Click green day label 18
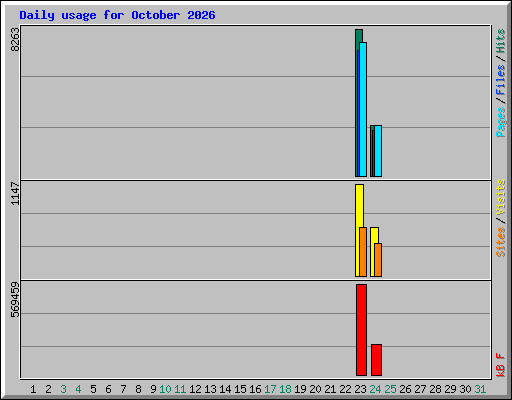 pos(285,389)
